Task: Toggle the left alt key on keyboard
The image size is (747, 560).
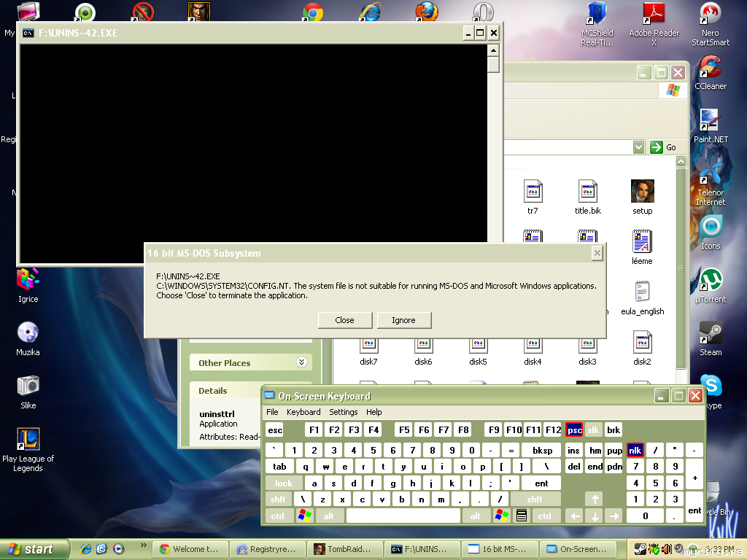Action: pyautogui.click(x=329, y=516)
